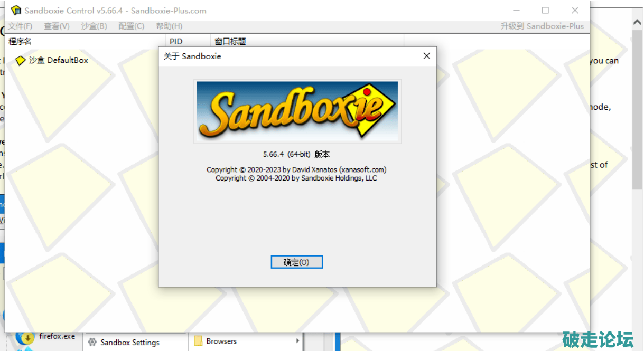Select the DefaultBox sandbox icon
The width and height of the screenshot is (644, 351).
(21, 61)
